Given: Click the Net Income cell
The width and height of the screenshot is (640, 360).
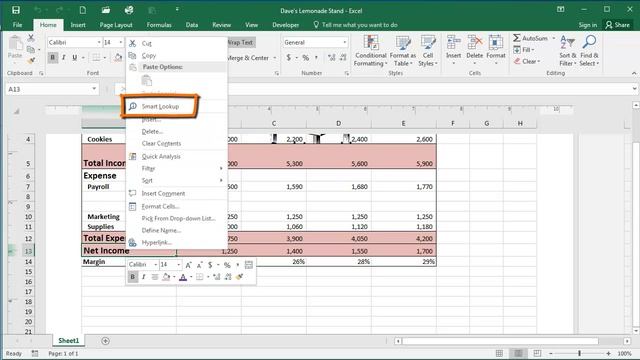Looking at the screenshot, I should tap(129, 251).
